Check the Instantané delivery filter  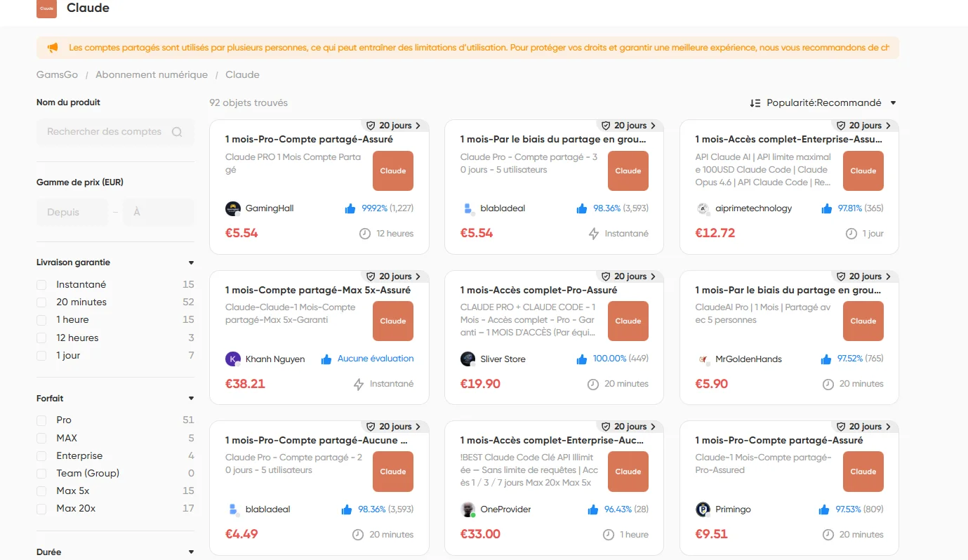tap(41, 285)
